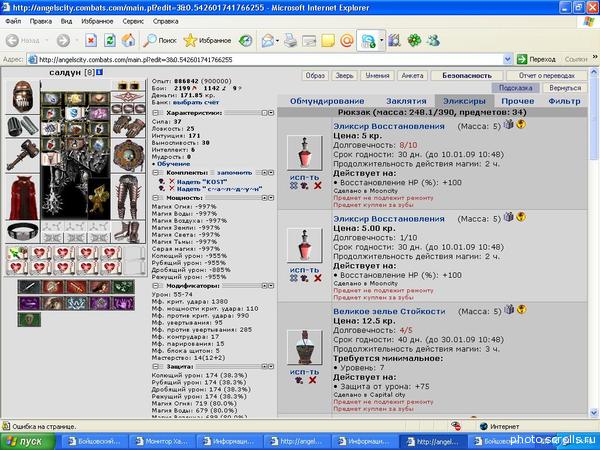Click the browser Stop toolbar icon
The width and height of the screenshot is (600, 450).
point(91,40)
